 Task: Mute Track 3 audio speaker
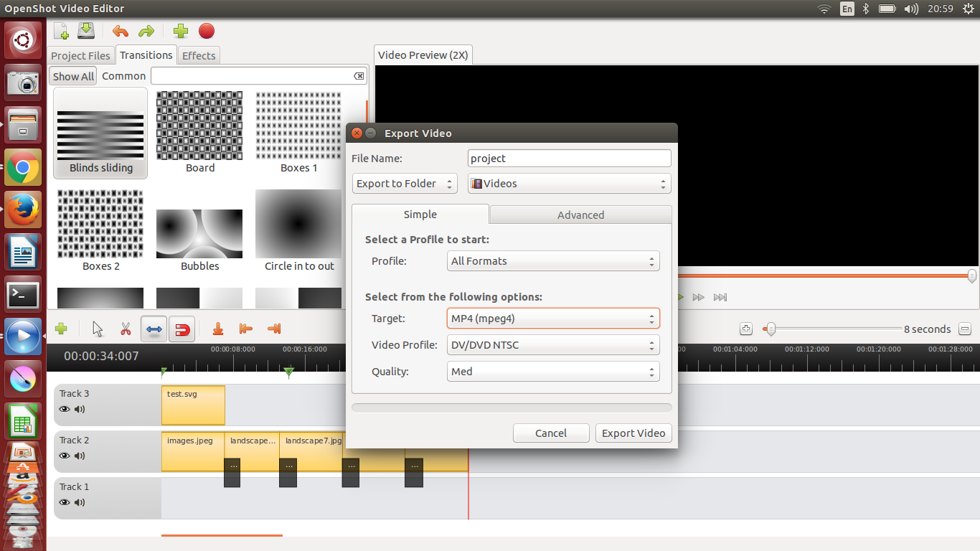(80, 409)
